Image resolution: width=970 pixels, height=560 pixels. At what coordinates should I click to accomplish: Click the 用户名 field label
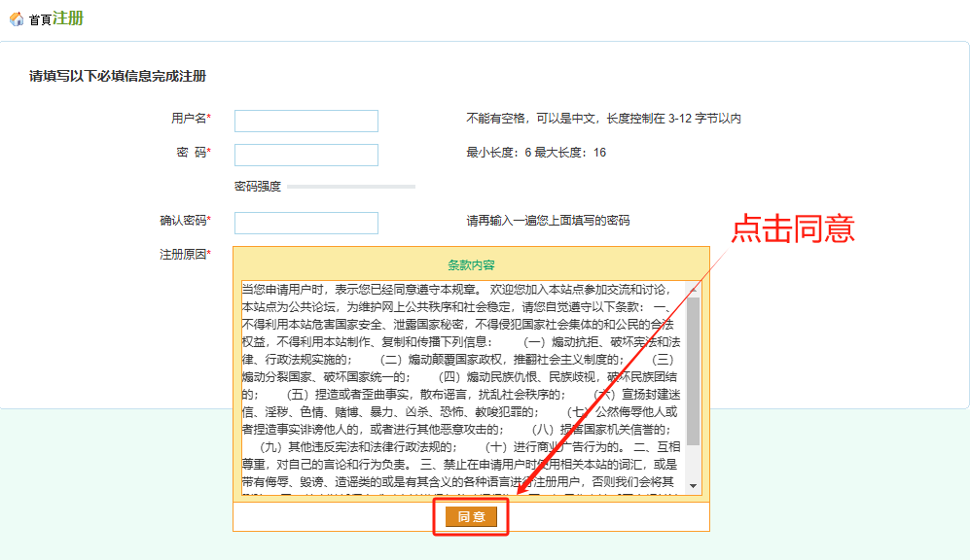click(189, 119)
